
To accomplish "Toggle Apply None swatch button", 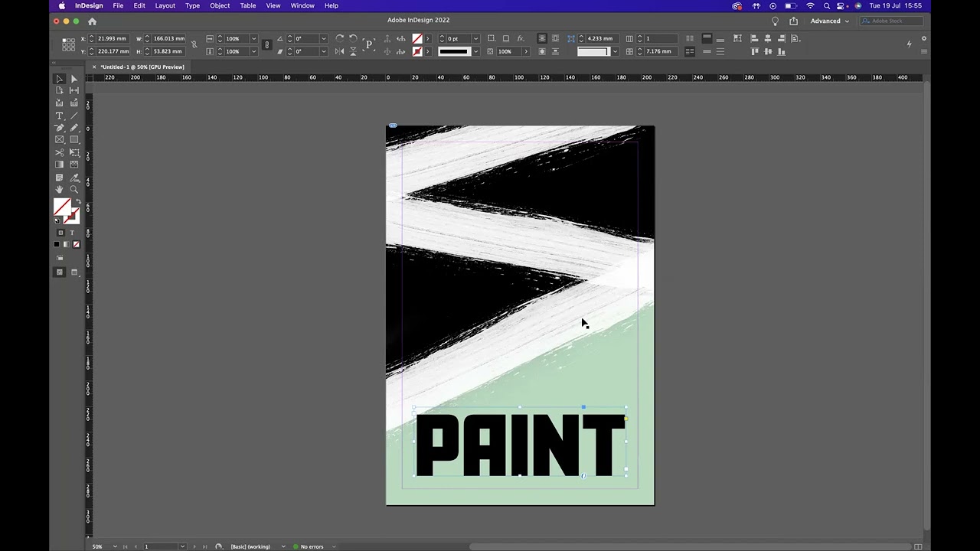I will (x=76, y=245).
